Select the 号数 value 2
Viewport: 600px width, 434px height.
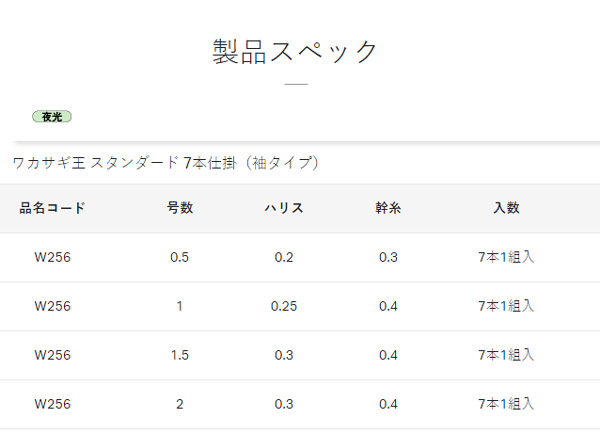(179, 404)
